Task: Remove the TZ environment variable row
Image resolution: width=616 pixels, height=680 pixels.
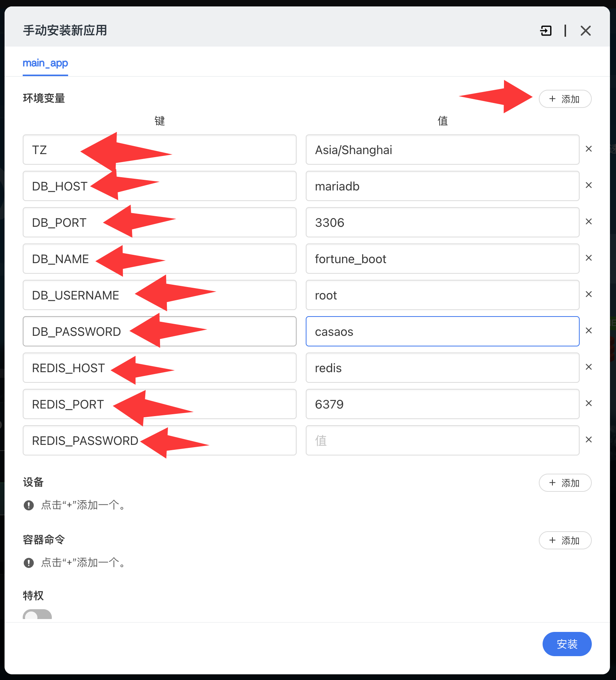Action: tap(588, 149)
